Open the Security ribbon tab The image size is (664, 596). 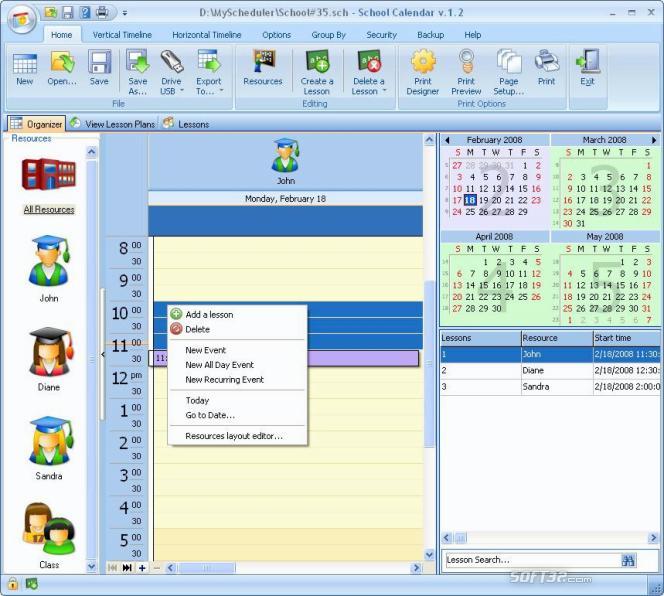[382, 35]
